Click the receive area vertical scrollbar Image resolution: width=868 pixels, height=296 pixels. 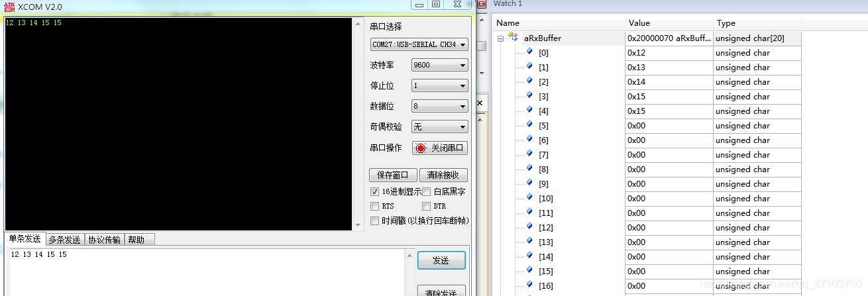(358, 124)
